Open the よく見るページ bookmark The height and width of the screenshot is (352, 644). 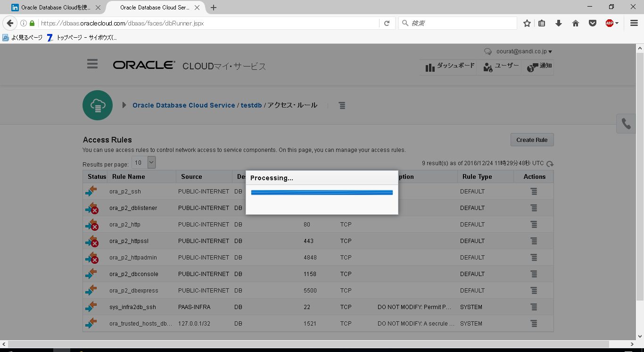click(x=23, y=37)
